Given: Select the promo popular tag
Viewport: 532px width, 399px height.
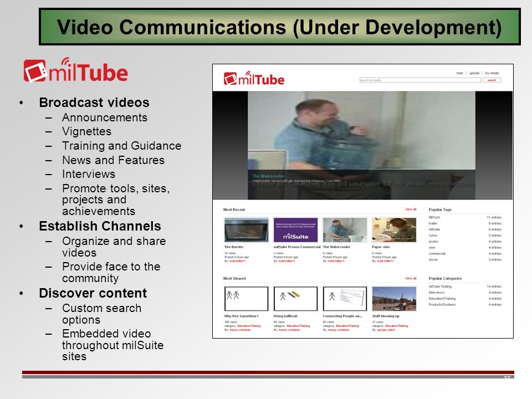Looking at the screenshot, I should (x=433, y=241).
